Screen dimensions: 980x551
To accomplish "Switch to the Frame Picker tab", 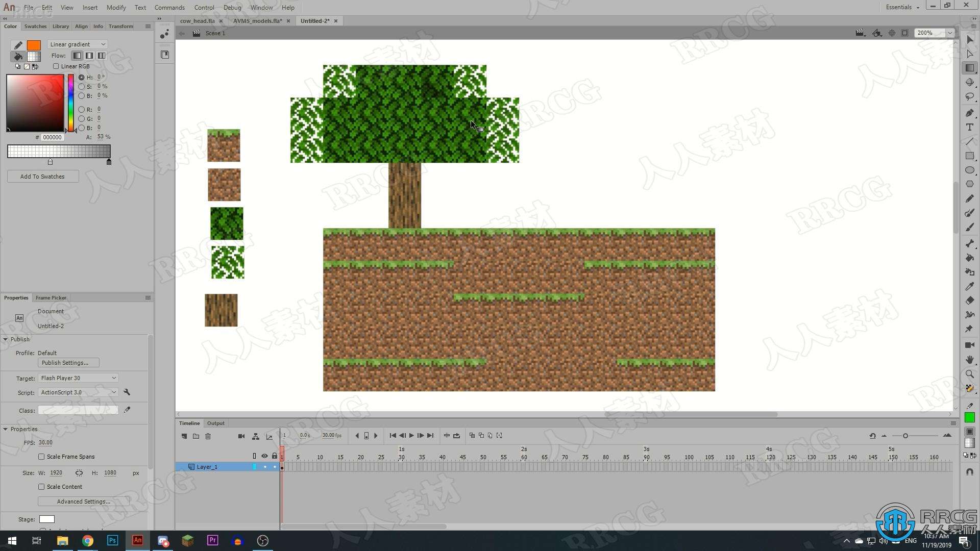I will [51, 297].
